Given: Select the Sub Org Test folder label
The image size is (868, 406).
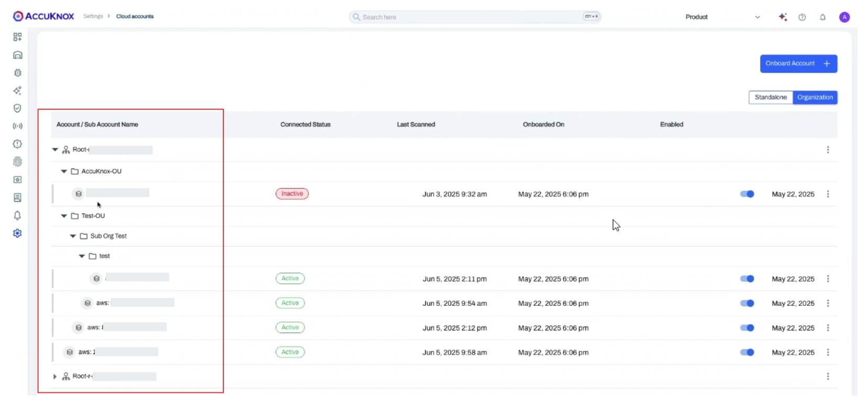Looking at the screenshot, I should (108, 236).
